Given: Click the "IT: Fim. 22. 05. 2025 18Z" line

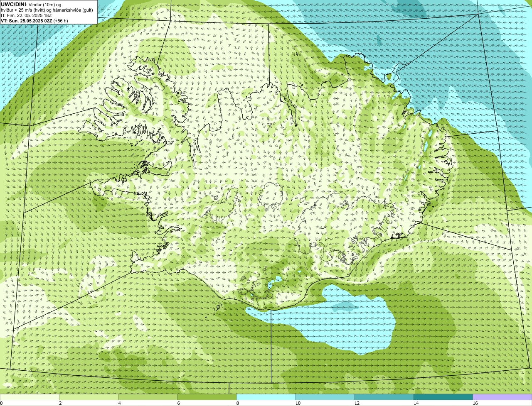Looking at the screenshot, I should coord(26,15).
